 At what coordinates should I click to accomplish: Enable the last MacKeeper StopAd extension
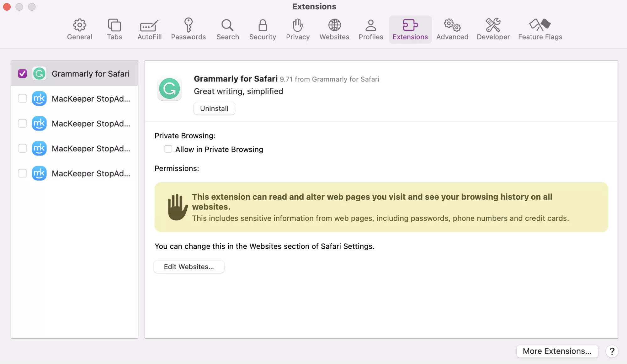point(22,173)
